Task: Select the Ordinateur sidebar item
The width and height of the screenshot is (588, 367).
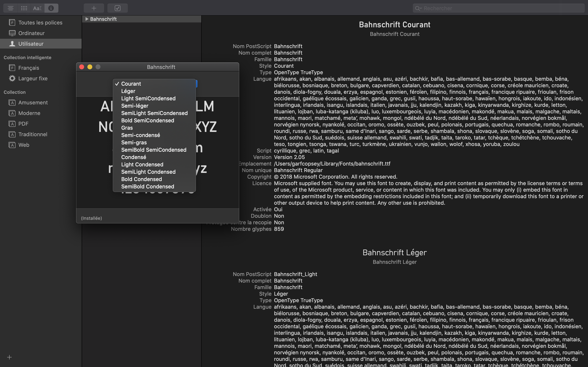Action: tap(31, 33)
